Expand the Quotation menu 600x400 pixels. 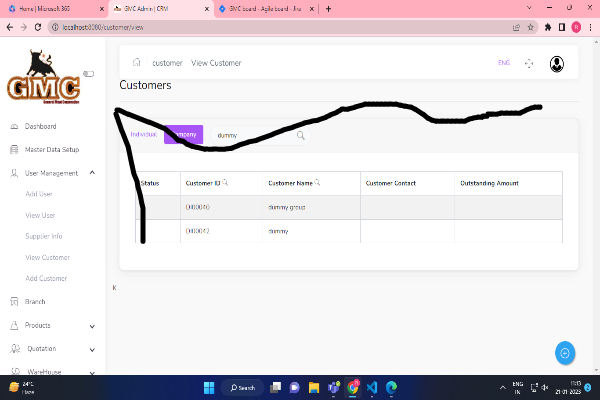click(x=92, y=349)
